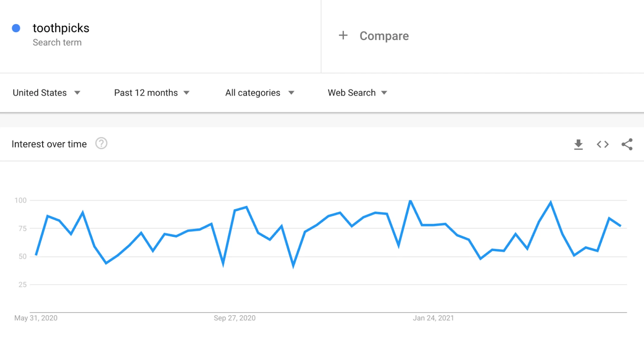Click the Interest over time heading

click(49, 144)
